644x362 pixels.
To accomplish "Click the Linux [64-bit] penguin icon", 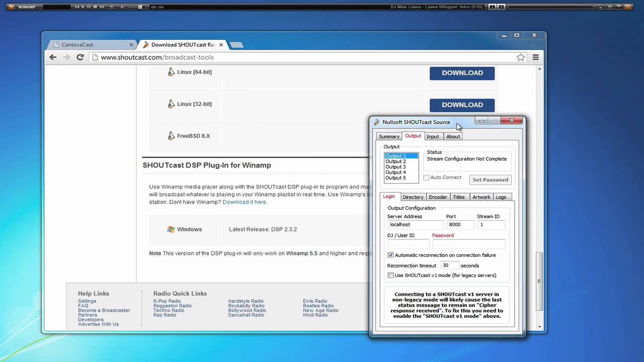I will point(171,72).
